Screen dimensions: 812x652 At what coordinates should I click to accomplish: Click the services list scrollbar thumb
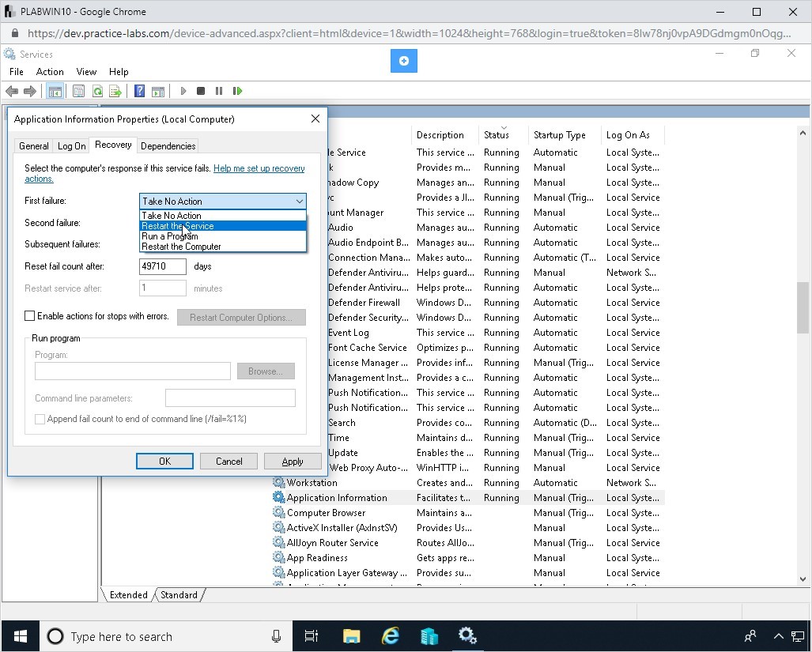pyautogui.click(x=803, y=307)
